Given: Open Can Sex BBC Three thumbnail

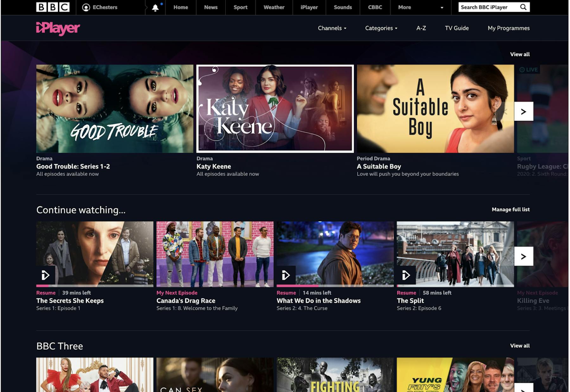Looking at the screenshot, I should pos(215,375).
